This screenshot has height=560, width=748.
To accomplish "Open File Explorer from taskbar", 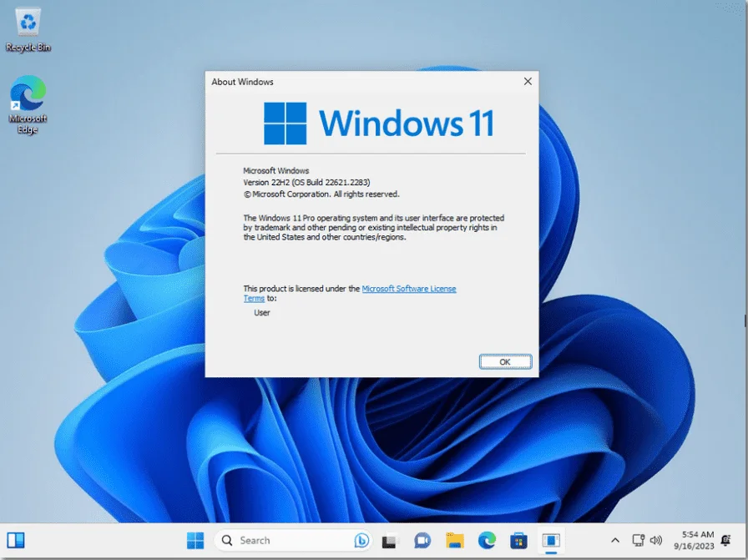I will [x=455, y=541].
